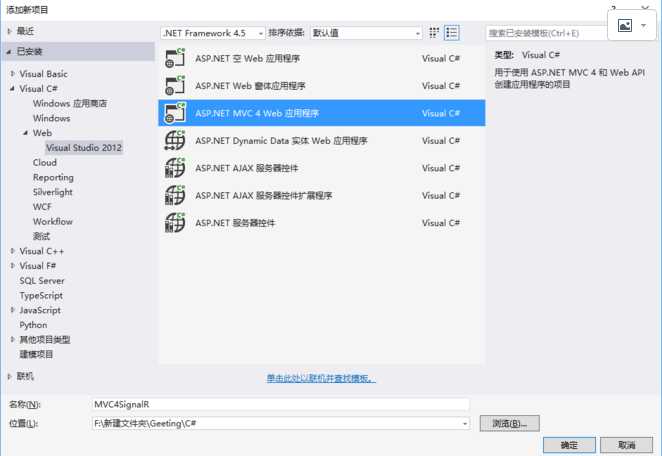Click the location path input field
This screenshot has height=456, width=662.
(276, 423)
